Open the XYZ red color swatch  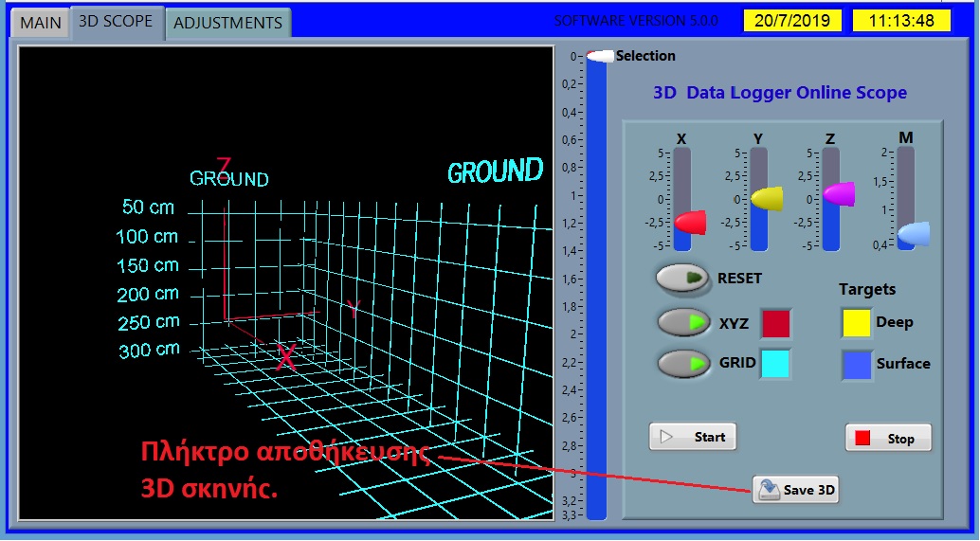(775, 323)
